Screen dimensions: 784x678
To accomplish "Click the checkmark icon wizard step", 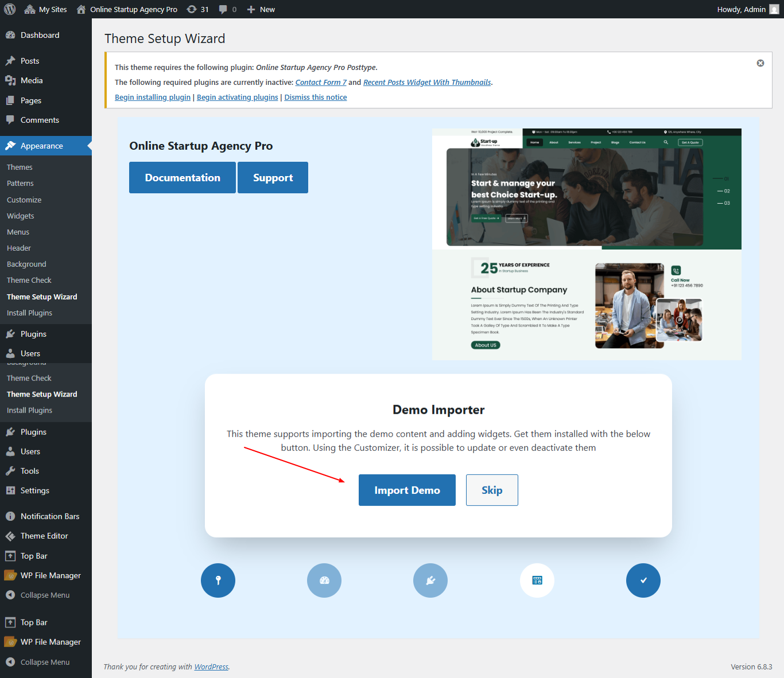I will pos(643,580).
